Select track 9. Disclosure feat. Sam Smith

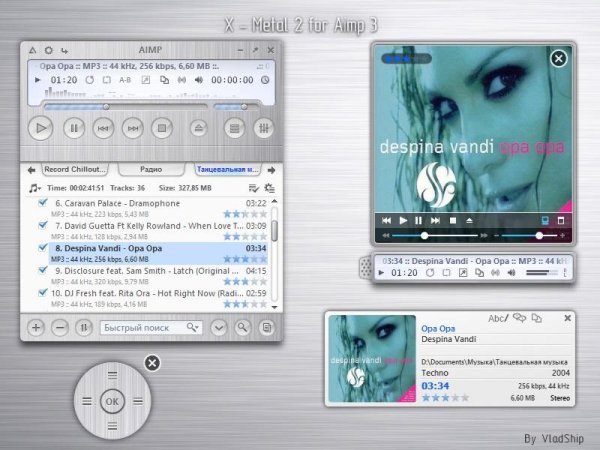pyautogui.click(x=158, y=276)
